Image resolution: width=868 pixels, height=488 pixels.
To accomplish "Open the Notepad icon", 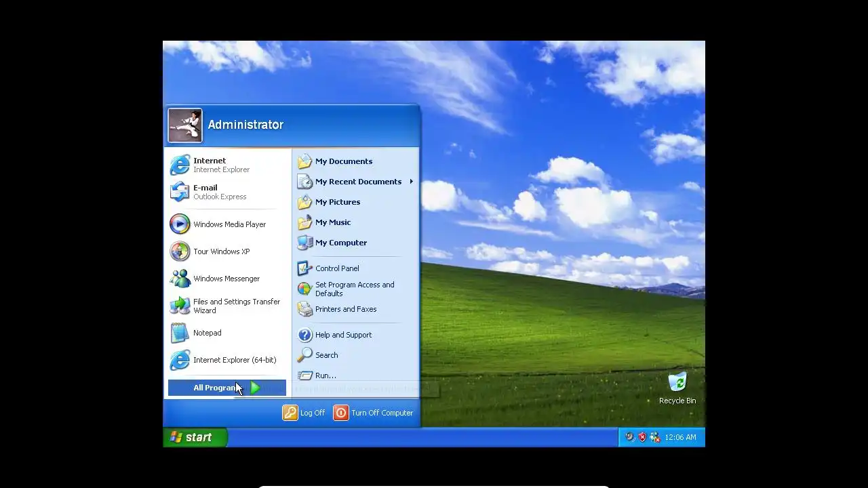I will tap(180, 333).
